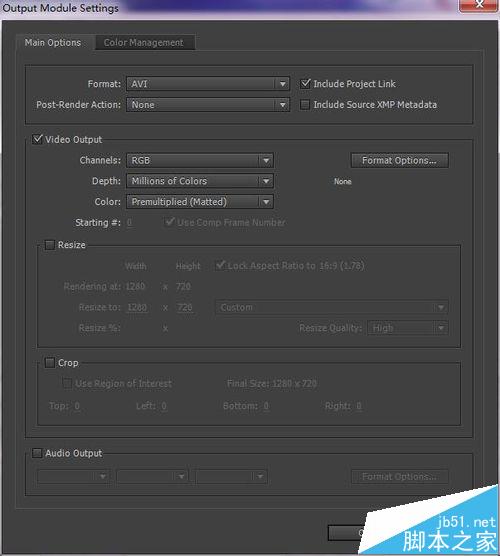Click the Resize to width value 1280
The width and height of the screenshot is (500, 556).
(x=137, y=307)
